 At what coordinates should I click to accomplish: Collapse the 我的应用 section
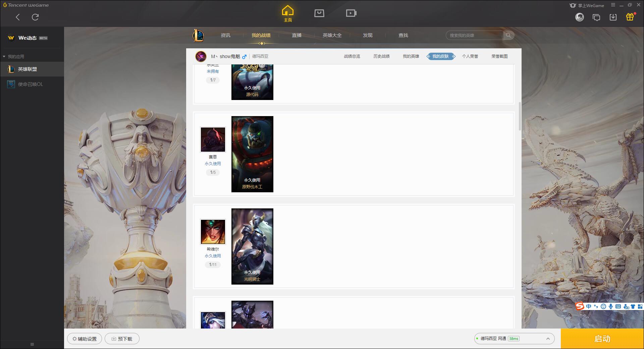(x=4, y=56)
